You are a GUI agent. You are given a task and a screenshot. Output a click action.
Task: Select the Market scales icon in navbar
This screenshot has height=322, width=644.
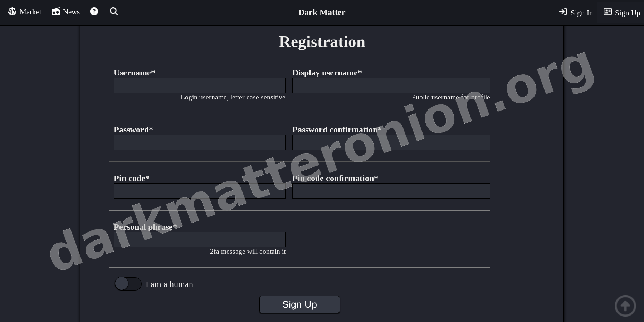click(12, 11)
